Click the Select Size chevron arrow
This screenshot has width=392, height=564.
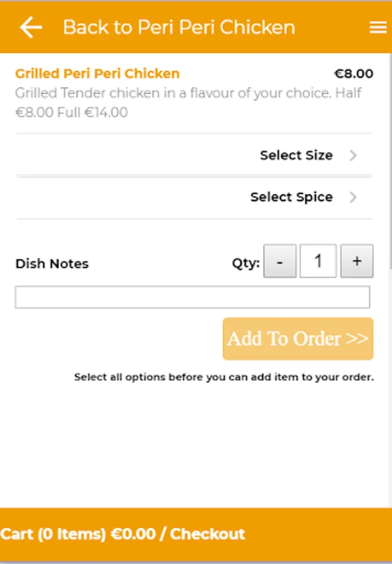353,155
